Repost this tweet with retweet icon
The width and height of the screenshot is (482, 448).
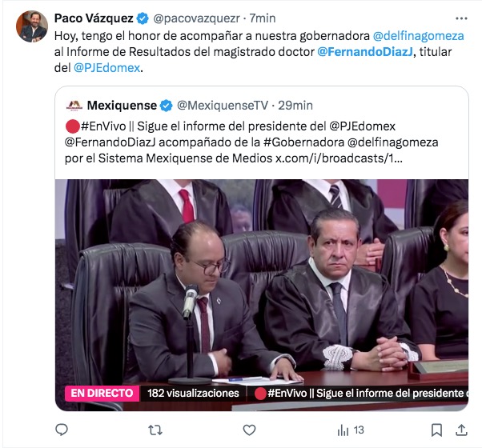155,430
